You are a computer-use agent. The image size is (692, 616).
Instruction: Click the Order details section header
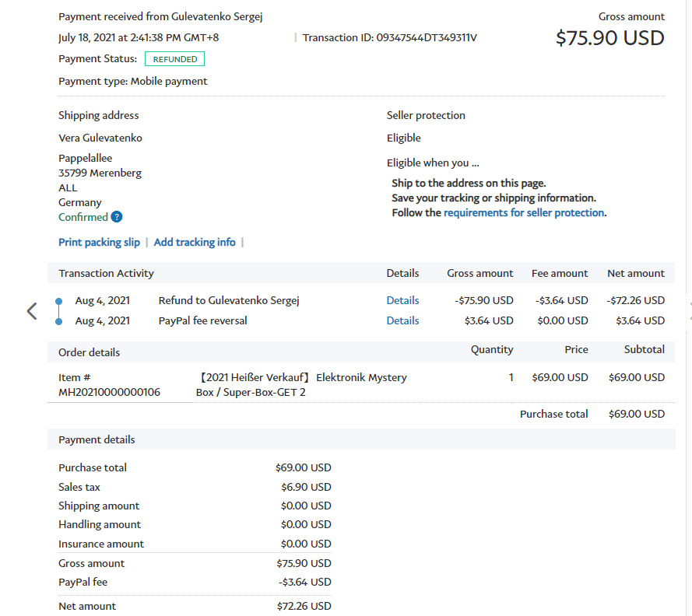[x=89, y=352]
